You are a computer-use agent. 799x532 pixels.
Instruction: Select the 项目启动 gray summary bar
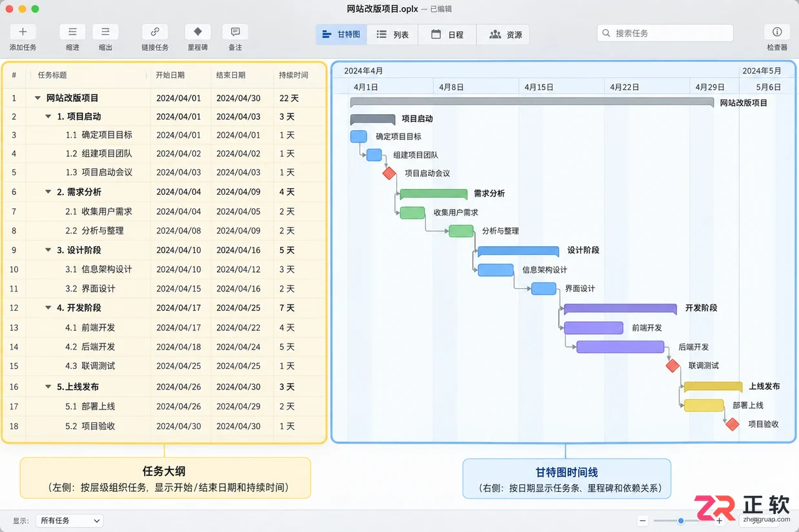372,119
